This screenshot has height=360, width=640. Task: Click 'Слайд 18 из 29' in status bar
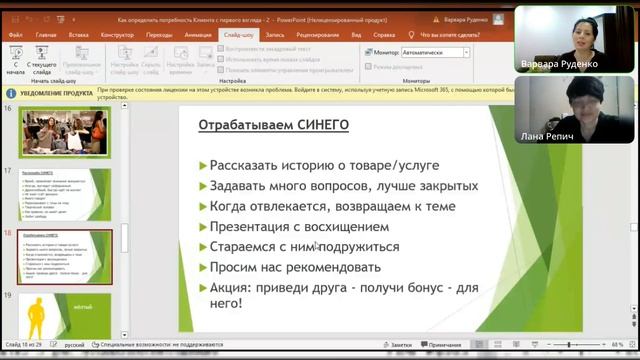(23, 345)
